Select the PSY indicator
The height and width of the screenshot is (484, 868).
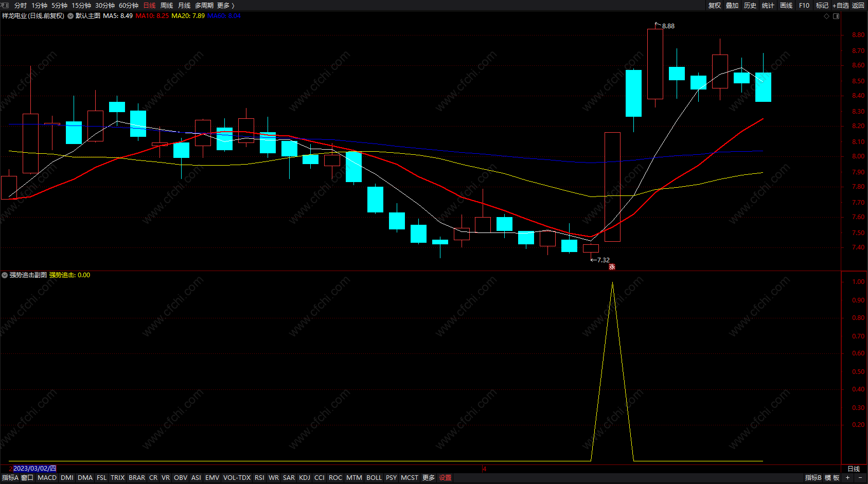(392, 477)
